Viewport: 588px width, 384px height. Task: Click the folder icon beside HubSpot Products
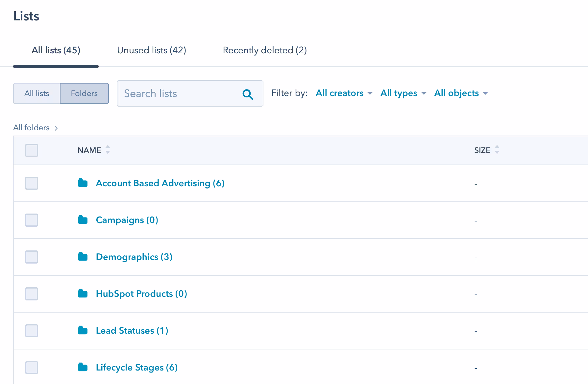(83, 294)
